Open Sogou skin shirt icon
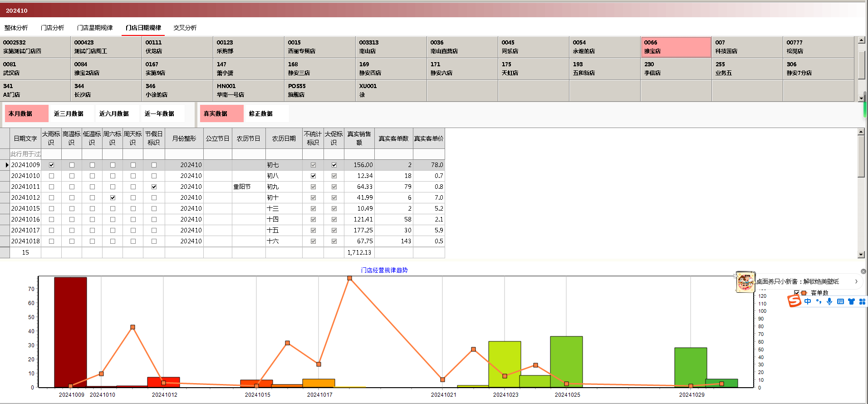Image resolution: width=868 pixels, height=404 pixels. (851, 301)
